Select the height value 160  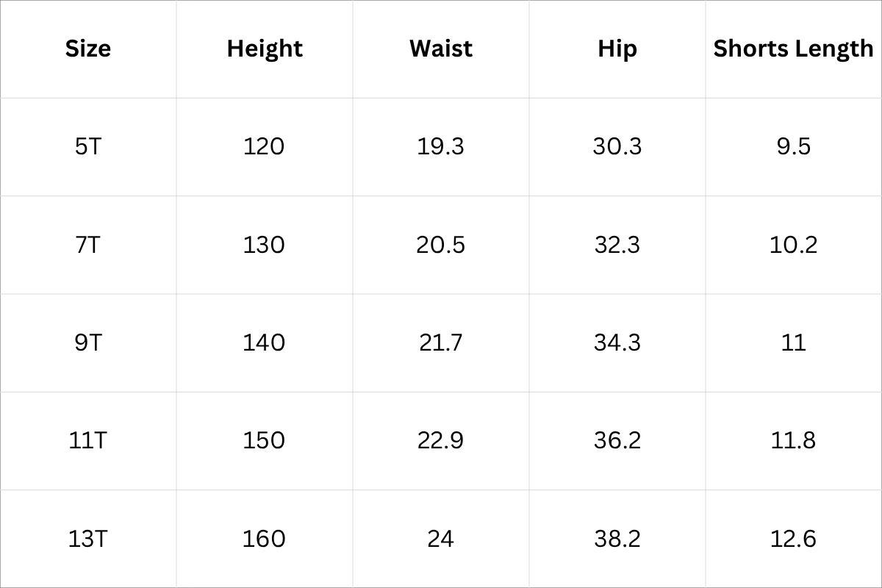[264, 539]
